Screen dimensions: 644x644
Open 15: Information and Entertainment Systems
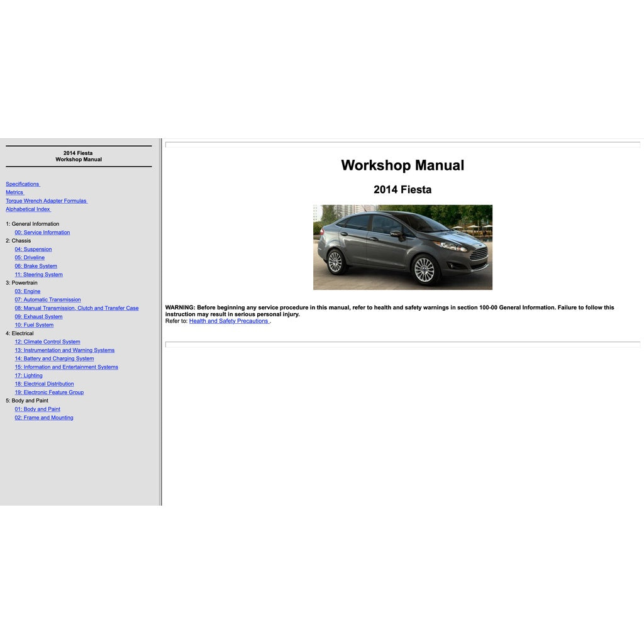67,367
